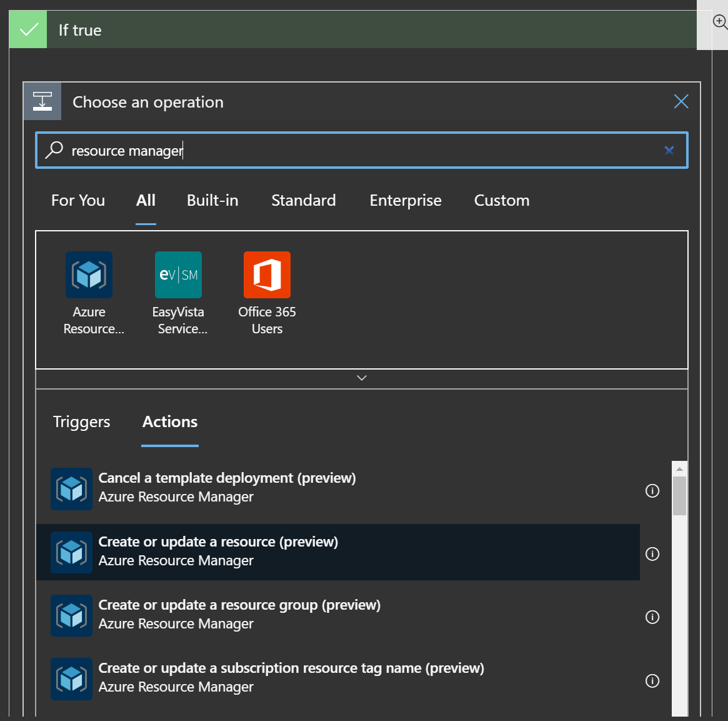728x721 pixels.
Task: Click the actions list scrollbar up arrow
Action: point(679,468)
